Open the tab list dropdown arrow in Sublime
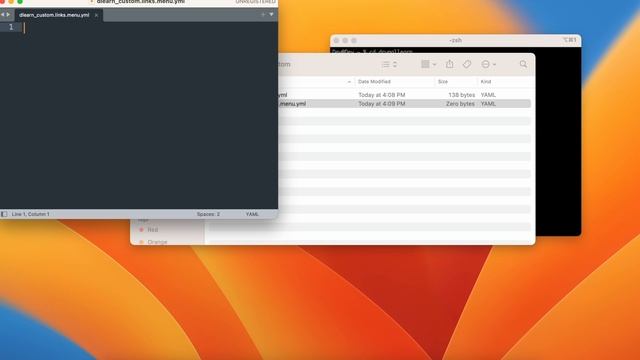This screenshot has height=360, width=640. (271, 15)
